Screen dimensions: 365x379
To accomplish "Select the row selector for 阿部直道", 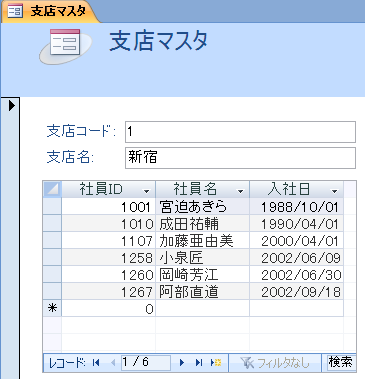I will coord(52,292).
